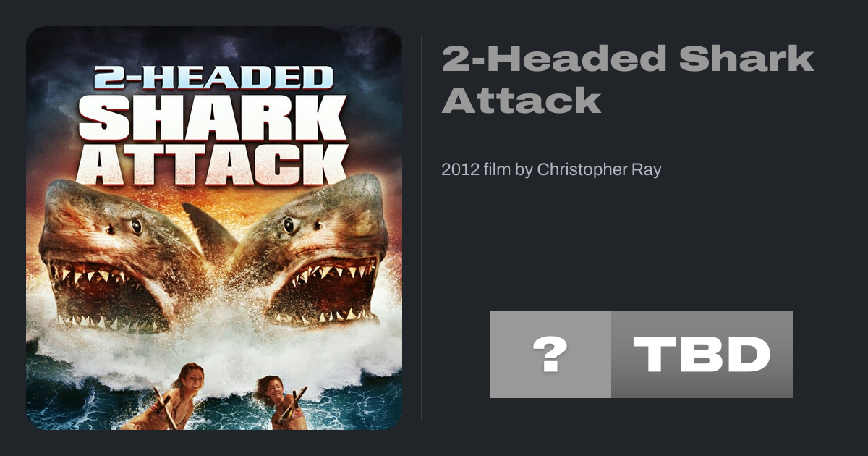Open the 2-Headed Shark Attack poster thumbnail
Viewport: 868px width, 456px height.
pos(214,228)
